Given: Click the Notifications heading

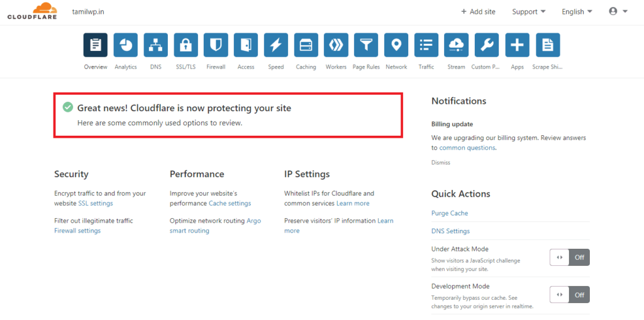Looking at the screenshot, I should pyautogui.click(x=458, y=101).
